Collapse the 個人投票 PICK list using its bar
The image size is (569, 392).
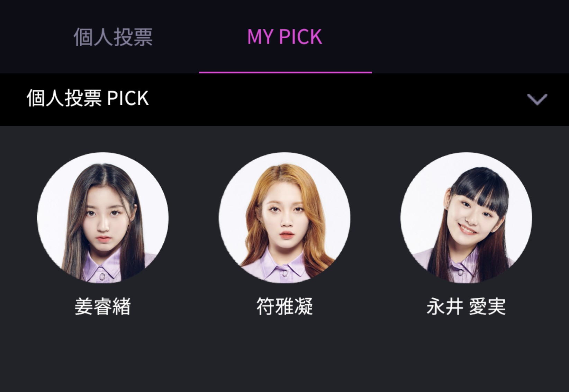pos(284,100)
